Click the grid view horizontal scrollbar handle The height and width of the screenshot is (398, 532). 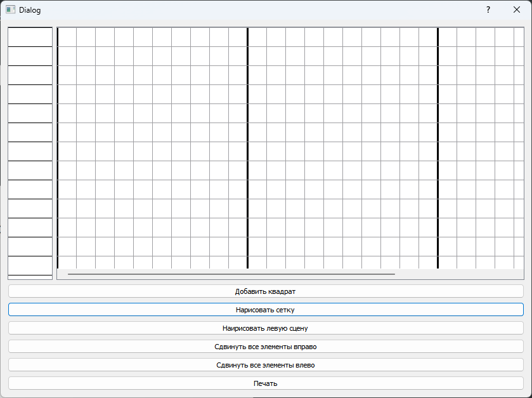pos(231,274)
